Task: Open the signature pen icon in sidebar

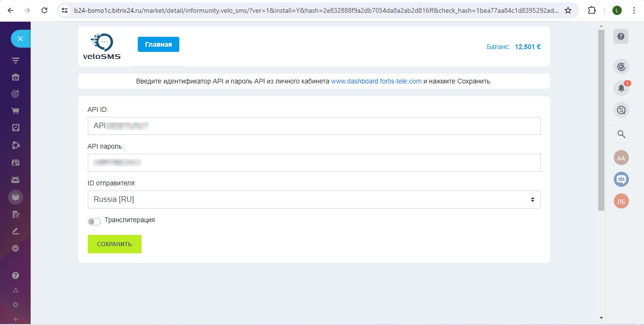Action: pos(16,232)
